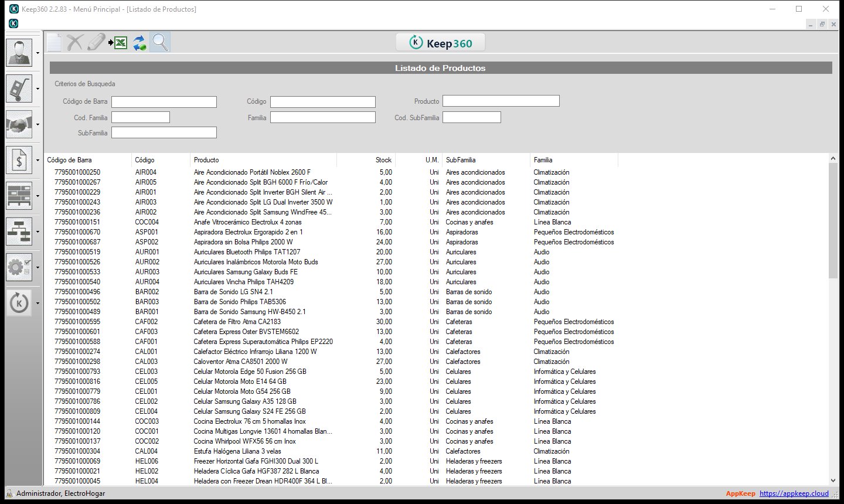Screen dimensions: 844x504
Task: Focus the Código de Barra search field
Action: [x=164, y=102]
